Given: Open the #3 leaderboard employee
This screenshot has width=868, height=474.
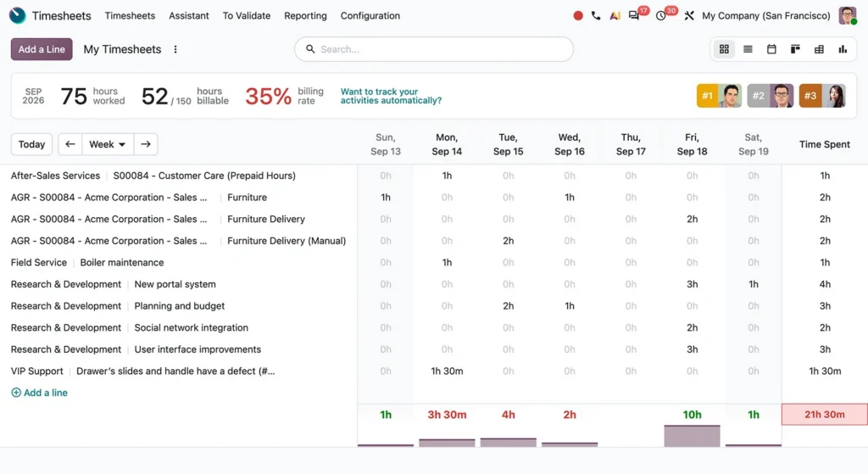Looking at the screenshot, I should coord(822,96).
